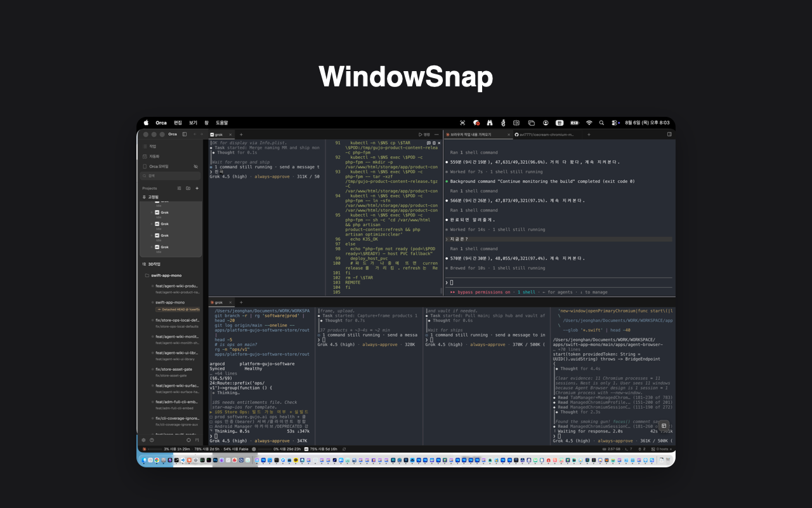Viewport: 812px width, 508px height.
Task: Refresh usage with the status bar refresh icon
Action: [x=344, y=449]
